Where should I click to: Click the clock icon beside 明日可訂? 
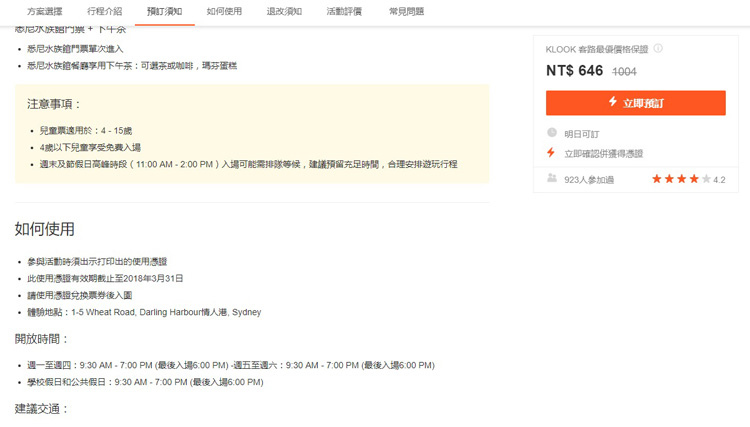551,132
